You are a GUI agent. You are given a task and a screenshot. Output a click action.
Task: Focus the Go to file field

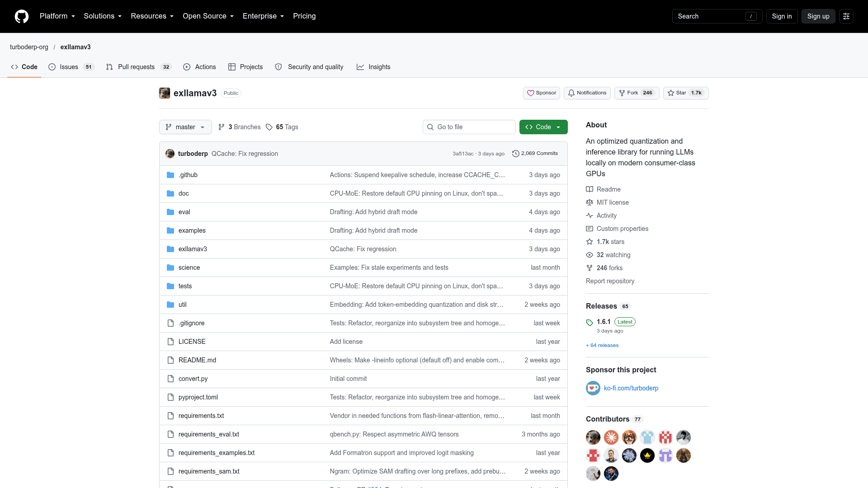pyautogui.click(x=469, y=127)
